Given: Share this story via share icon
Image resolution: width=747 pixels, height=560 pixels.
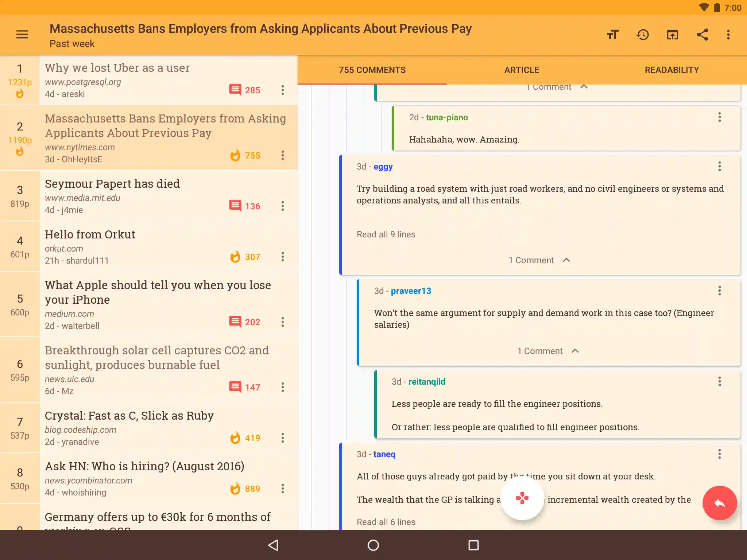Looking at the screenshot, I should tap(702, 35).
